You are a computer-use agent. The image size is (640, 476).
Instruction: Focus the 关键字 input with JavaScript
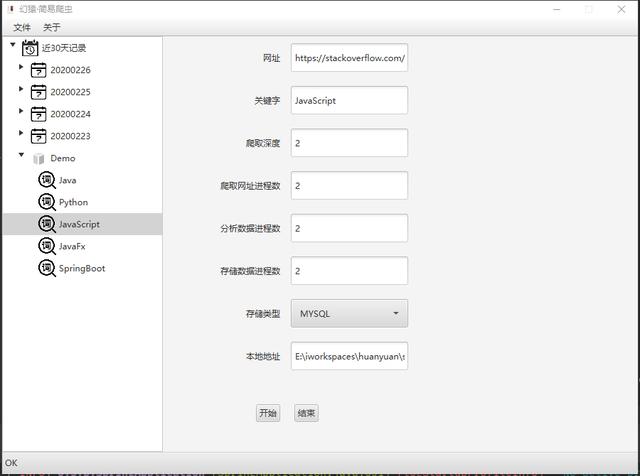(349, 100)
